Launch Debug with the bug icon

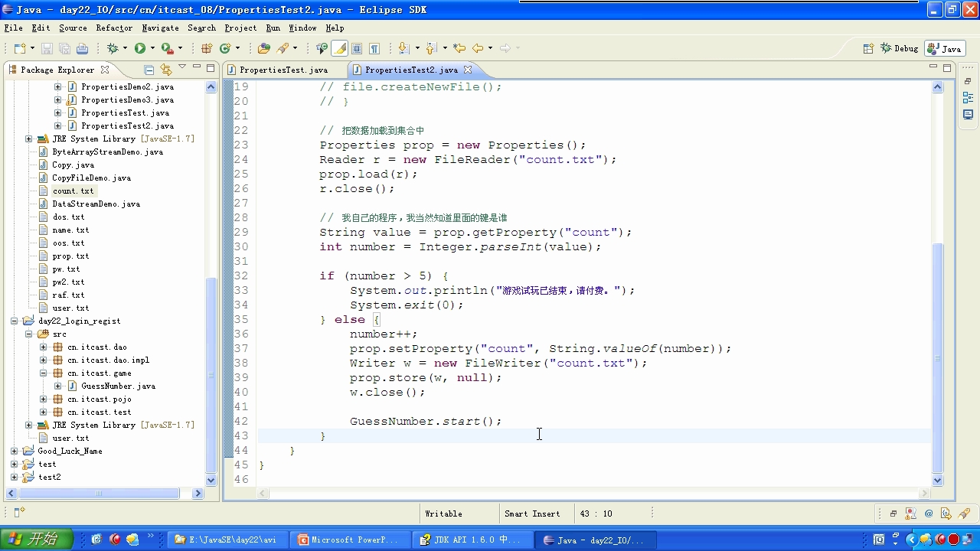click(113, 48)
